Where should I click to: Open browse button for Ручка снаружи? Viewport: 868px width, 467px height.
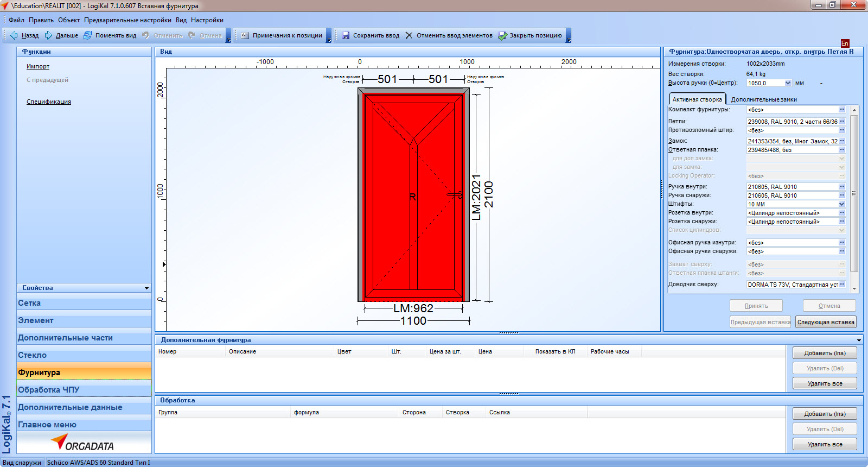pos(842,195)
